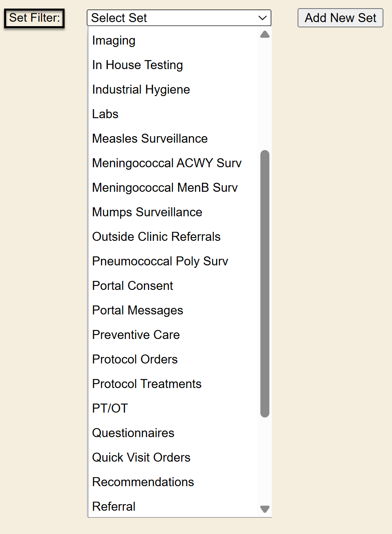Click the dropdown list scrollbar thumb
This screenshot has width=392, height=534.
[265, 283]
